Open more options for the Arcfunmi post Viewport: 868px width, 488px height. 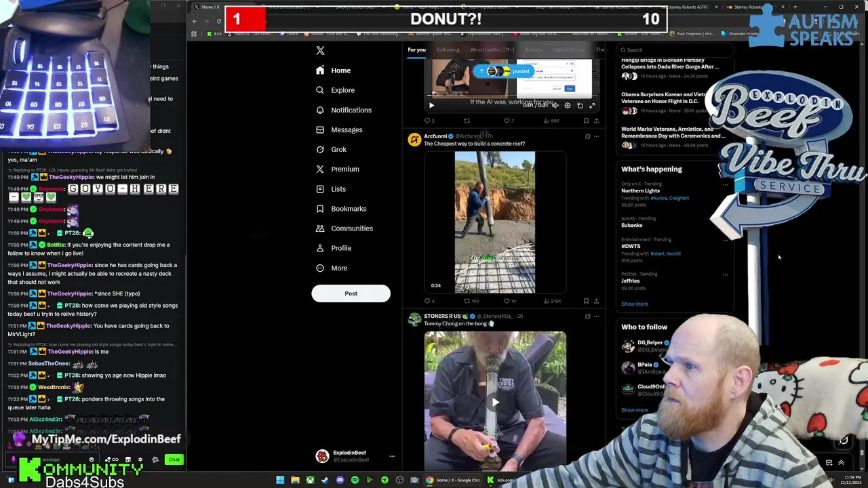click(597, 136)
